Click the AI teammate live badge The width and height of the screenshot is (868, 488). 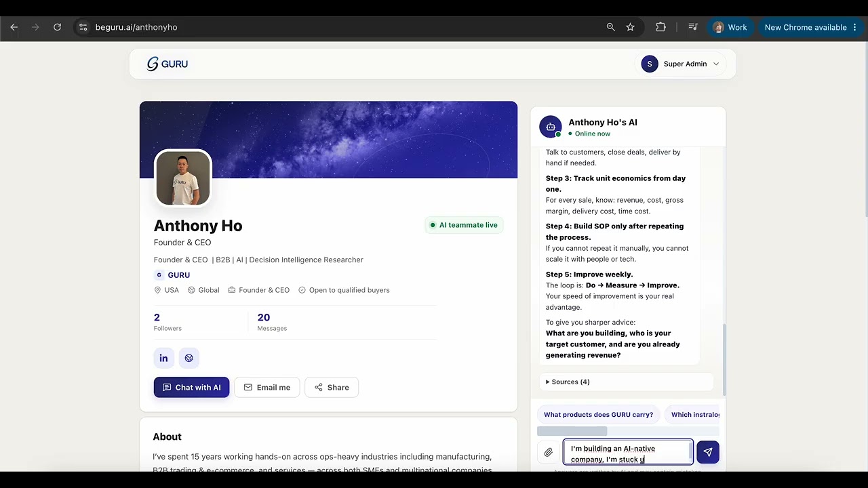point(465,225)
